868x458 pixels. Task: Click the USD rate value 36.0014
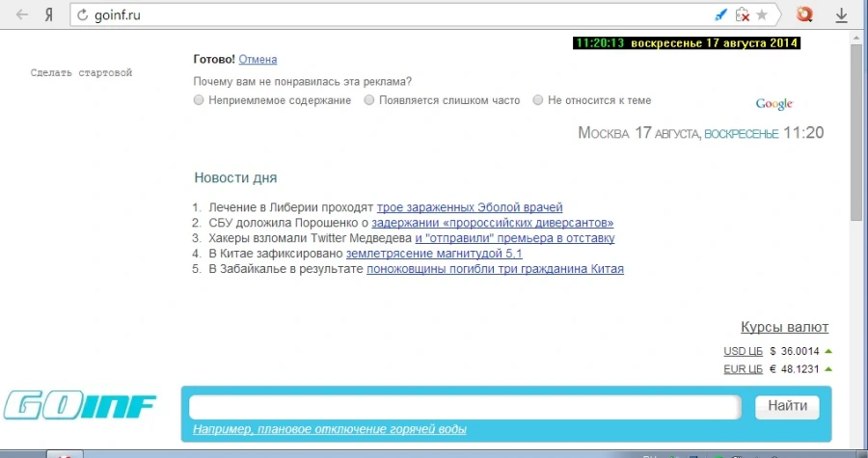click(x=800, y=351)
